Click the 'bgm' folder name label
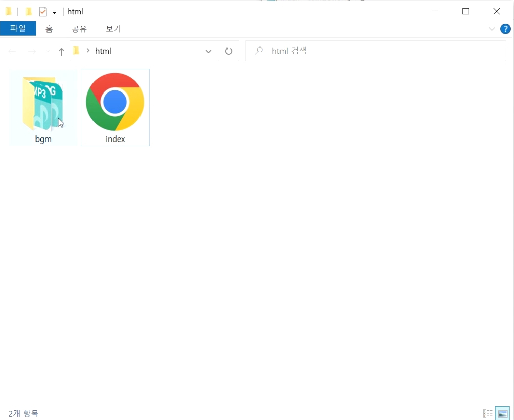 43,139
